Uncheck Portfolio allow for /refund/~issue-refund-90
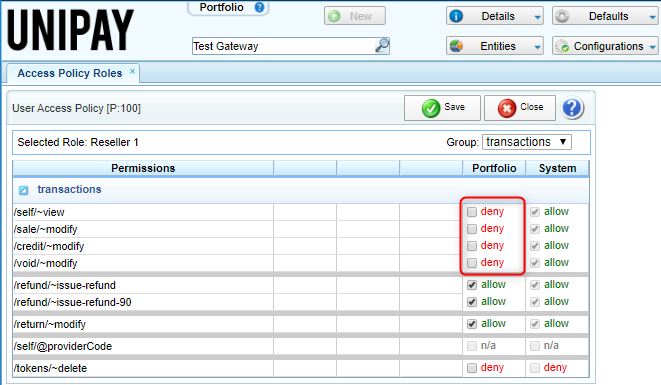The image size is (661, 385). 472,302
